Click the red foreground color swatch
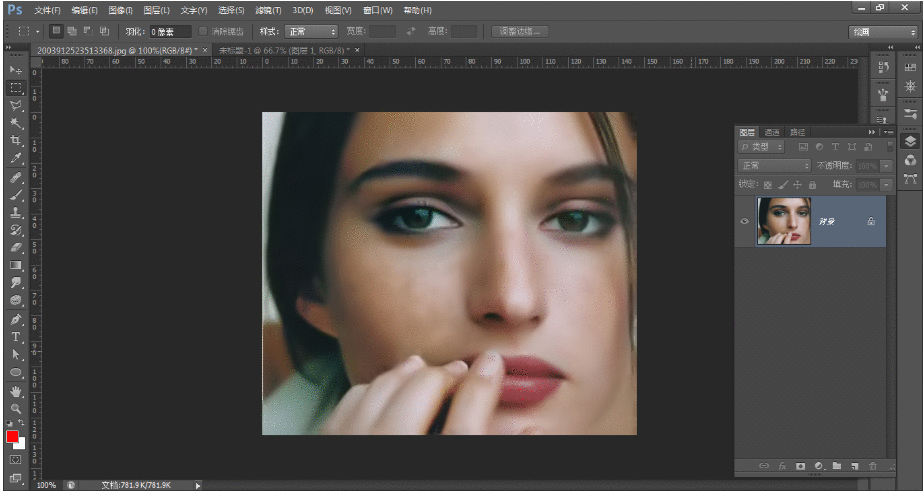 pos(12,437)
